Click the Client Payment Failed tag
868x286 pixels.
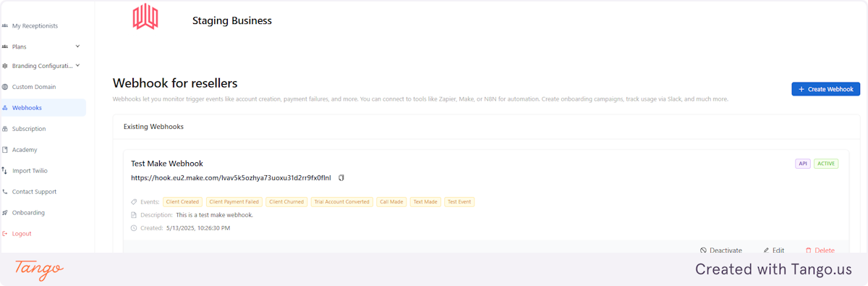[x=234, y=202]
